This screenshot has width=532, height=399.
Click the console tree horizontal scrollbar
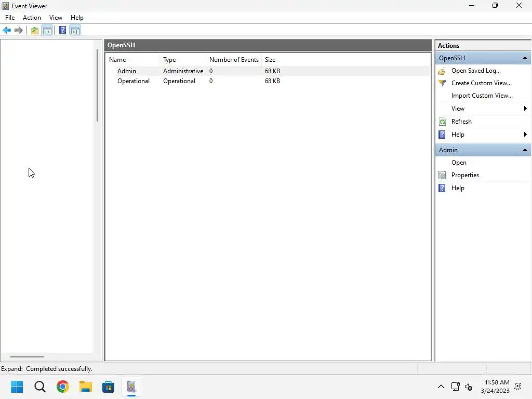[27, 356]
